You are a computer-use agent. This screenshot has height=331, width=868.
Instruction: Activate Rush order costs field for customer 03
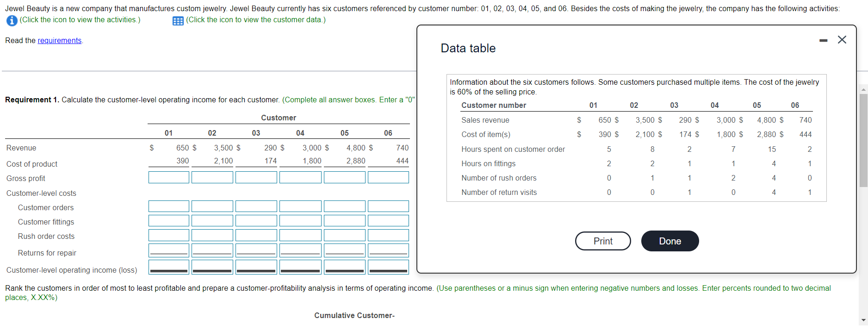click(256, 235)
